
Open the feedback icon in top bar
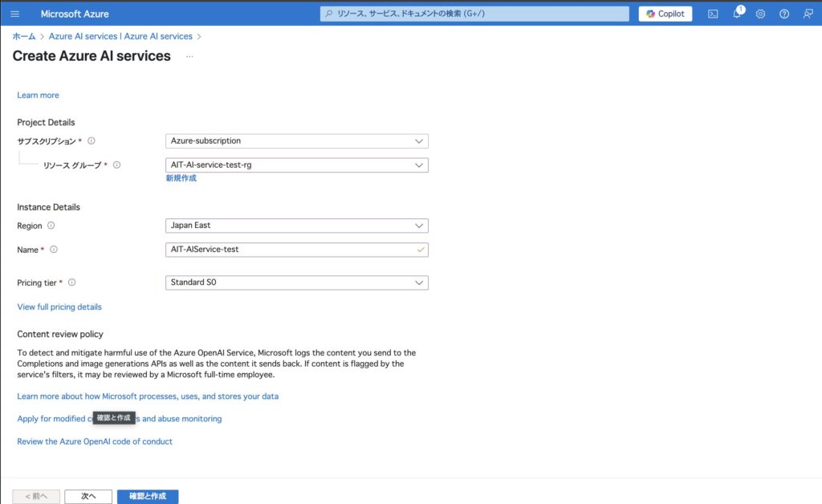click(808, 14)
